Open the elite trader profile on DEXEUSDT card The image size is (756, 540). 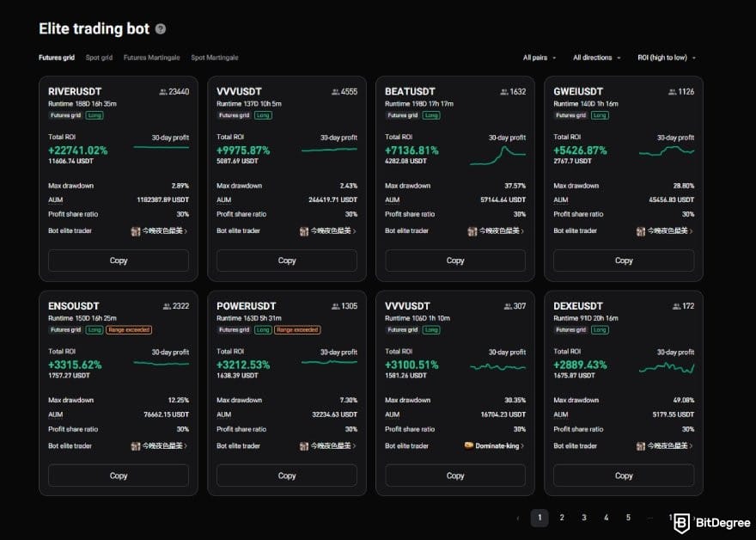point(665,446)
